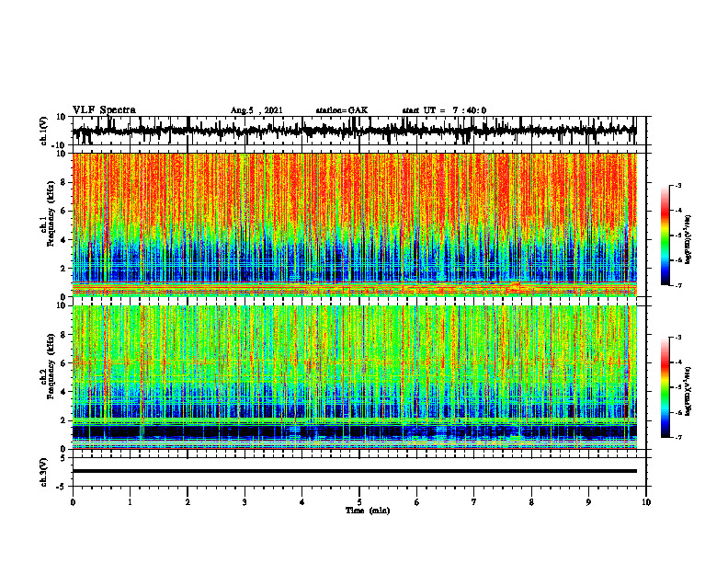The image size is (728, 563).
Task: Click the ch.1 color scale log(PSD) unit label
Action: click(x=688, y=240)
